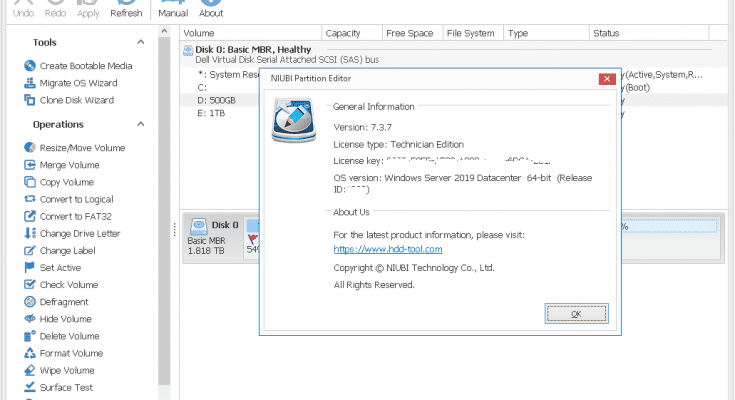Viewport: 735px width, 400px height.
Task: Click Apply in the toolbar
Action: 88,9
